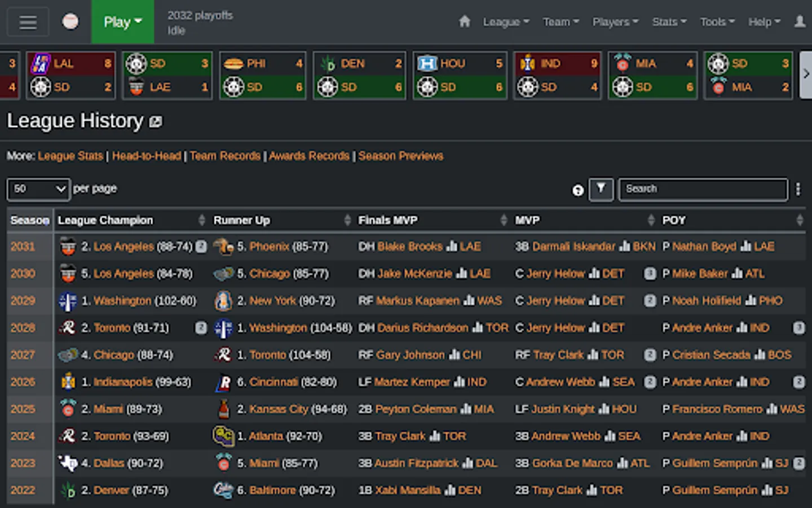
Task: Open Nathan Boyd stats bar-chart icon
Action: 745,247
